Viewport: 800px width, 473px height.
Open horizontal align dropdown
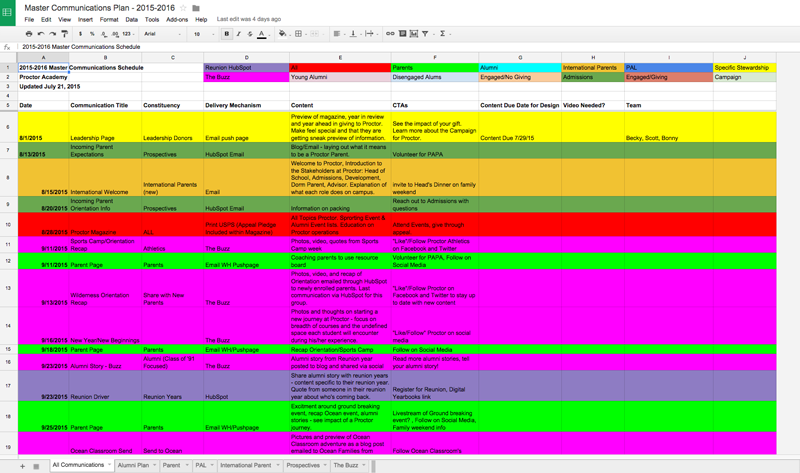pyautogui.click(x=338, y=34)
